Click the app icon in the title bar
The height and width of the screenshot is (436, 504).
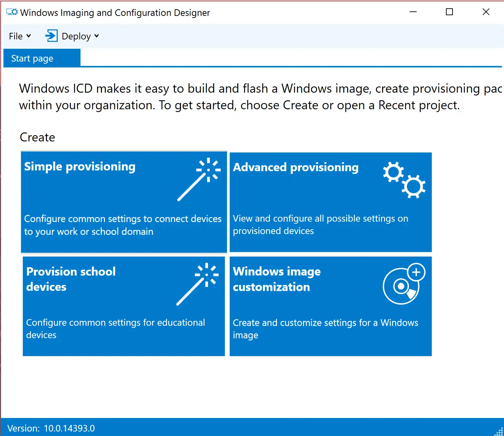12,12
